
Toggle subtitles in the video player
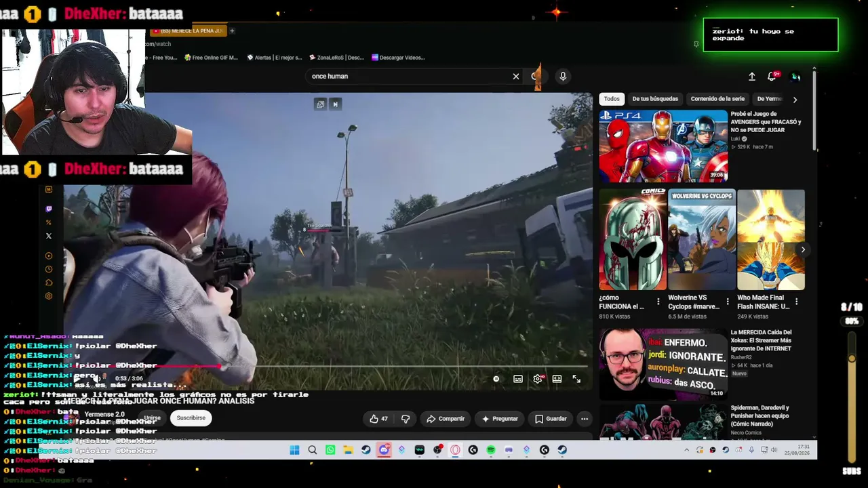[x=518, y=379]
